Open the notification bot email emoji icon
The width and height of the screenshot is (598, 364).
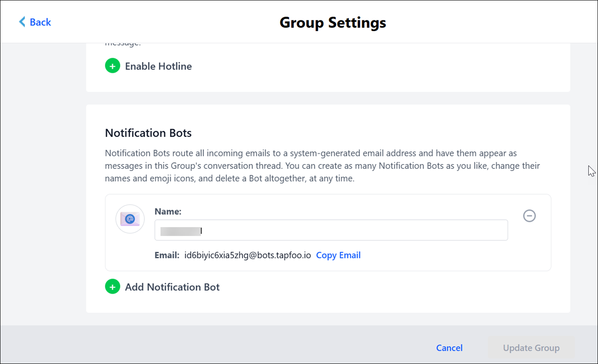(130, 219)
